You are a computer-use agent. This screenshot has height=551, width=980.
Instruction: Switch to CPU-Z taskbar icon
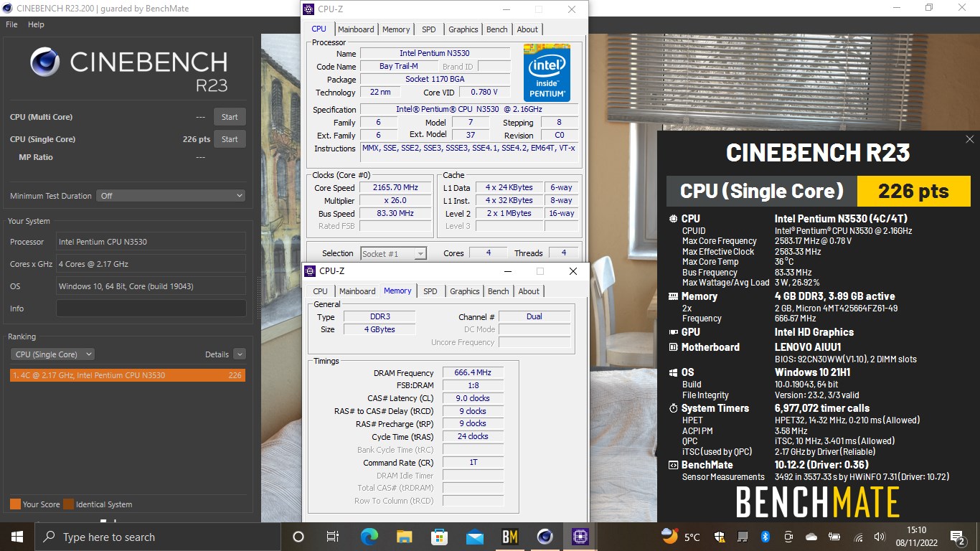(580, 537)
